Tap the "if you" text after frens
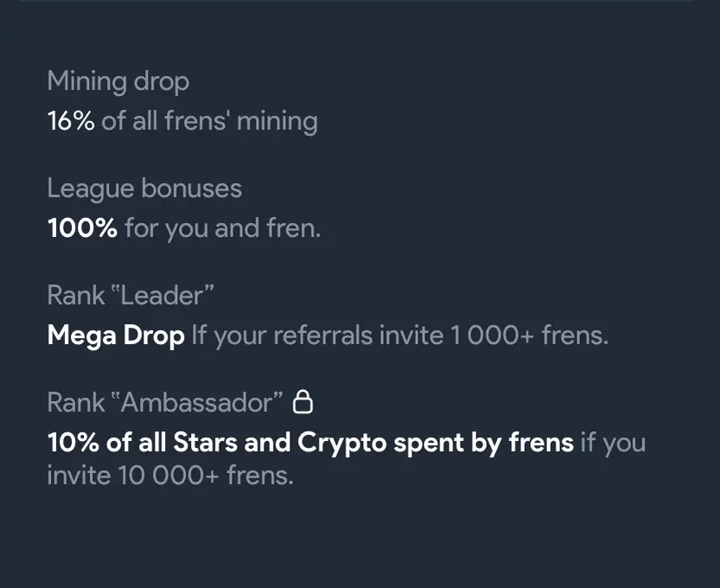This screenshot has width=720, height=588. (x=613, y=443)
